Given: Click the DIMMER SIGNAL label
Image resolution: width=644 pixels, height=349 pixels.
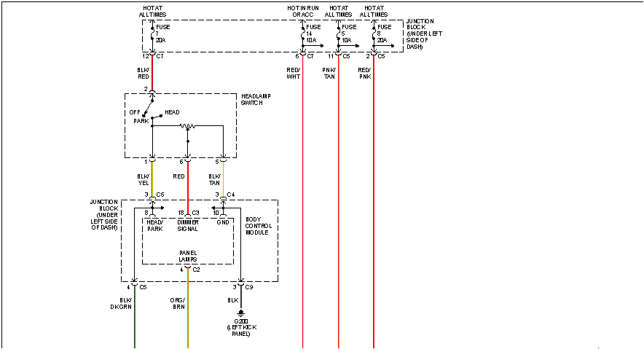Looking at the screenshot, I should [188, 226].
